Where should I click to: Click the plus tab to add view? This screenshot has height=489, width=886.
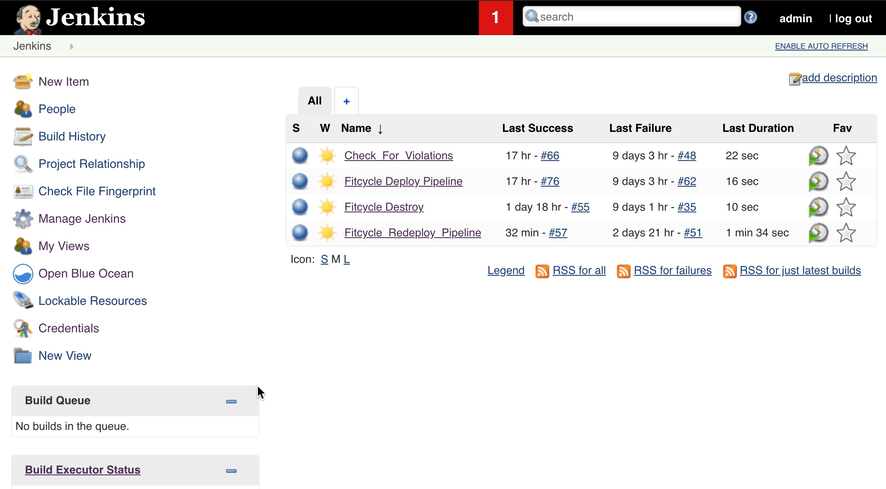tap(346, 101)
